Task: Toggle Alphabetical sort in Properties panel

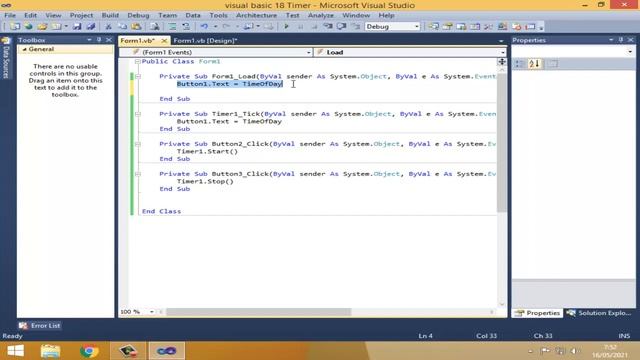Action: (534, 64)
